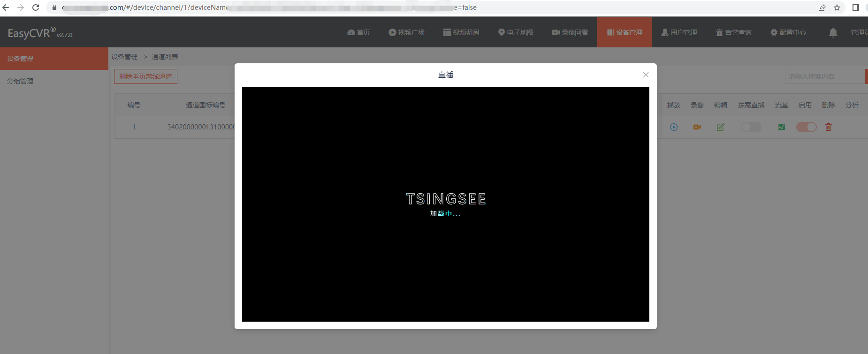Select 设备管理 in the top navigation
The image size is (868, 354).
coord(624,32)
